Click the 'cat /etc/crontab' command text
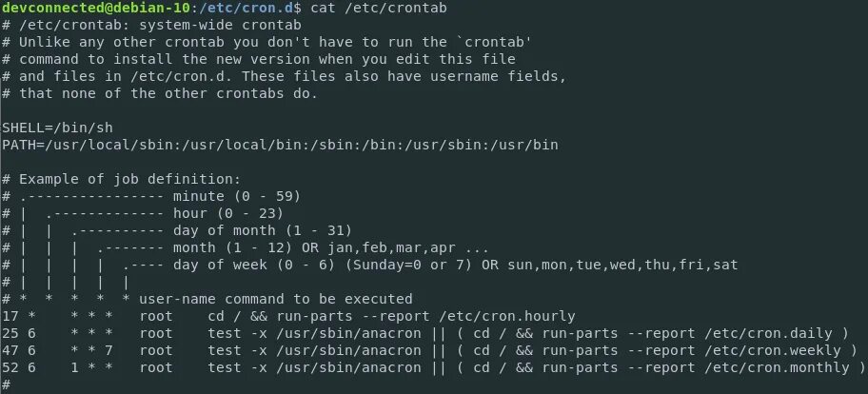 [x=379, y=8]
